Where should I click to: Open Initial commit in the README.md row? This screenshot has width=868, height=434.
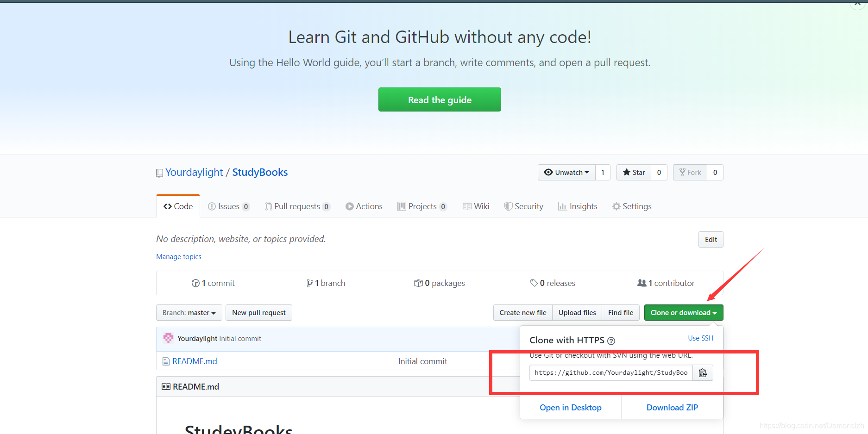pyautogui.click(x=422, y=361)
